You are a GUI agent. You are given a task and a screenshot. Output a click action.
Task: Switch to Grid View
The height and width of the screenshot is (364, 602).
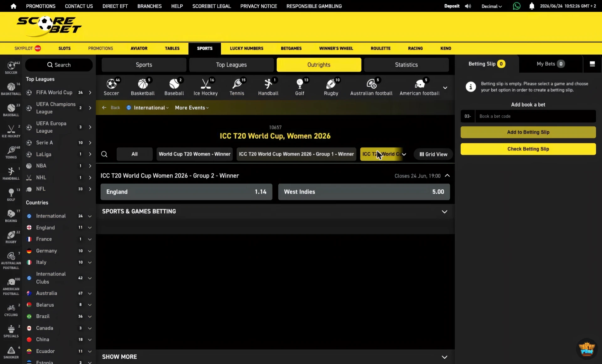(433, 154)
